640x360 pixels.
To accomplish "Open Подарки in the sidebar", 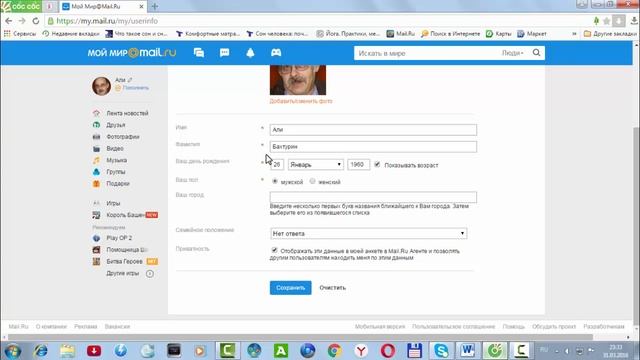I will (118, 184).
